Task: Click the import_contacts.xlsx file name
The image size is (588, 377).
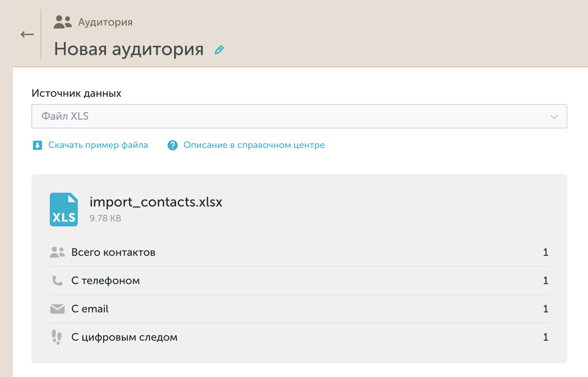Action: click(x=156, y=202)
